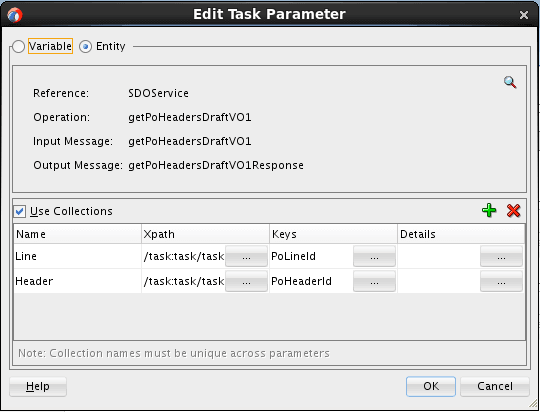This screenshot has height=412, width=540.
Task: Open Keys browse button for PoHeaderId
Action: pyautogui.click(x=374, y=281)
